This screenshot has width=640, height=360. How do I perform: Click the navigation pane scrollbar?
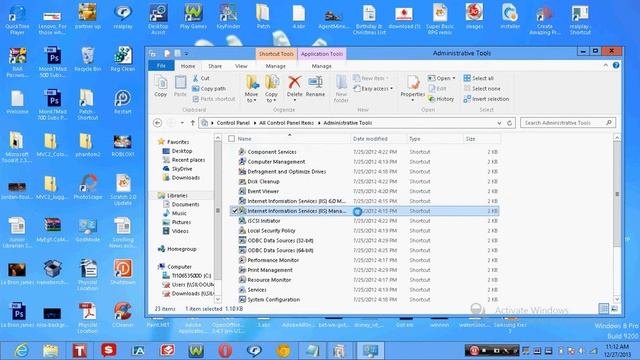[x=218, y=211]
